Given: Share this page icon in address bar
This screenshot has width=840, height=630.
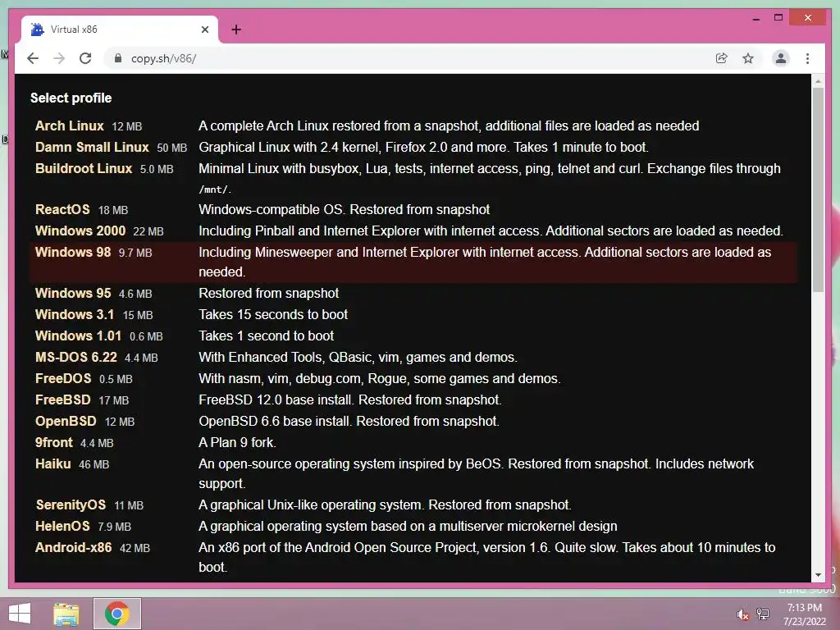Looking at the screenshot, I should coord(722,58).
